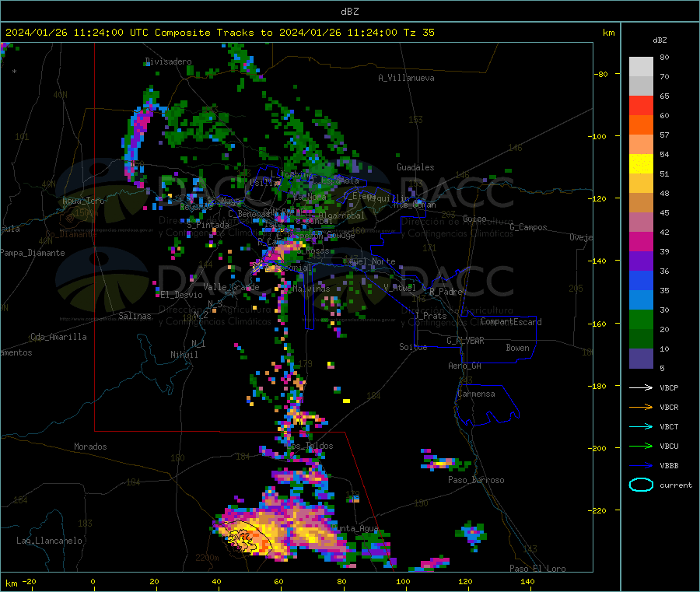Click the 'Valle_Grande' map label
The height and width of the screenshot is (592, 700).
coord(231,287)
